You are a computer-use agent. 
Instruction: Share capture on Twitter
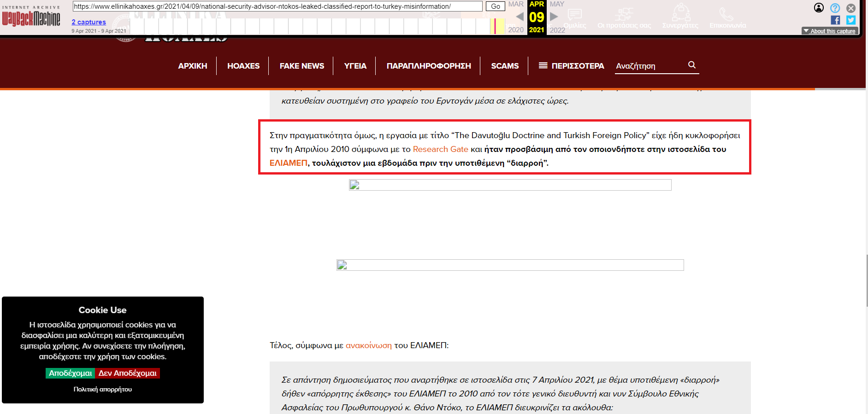(851, 20)
